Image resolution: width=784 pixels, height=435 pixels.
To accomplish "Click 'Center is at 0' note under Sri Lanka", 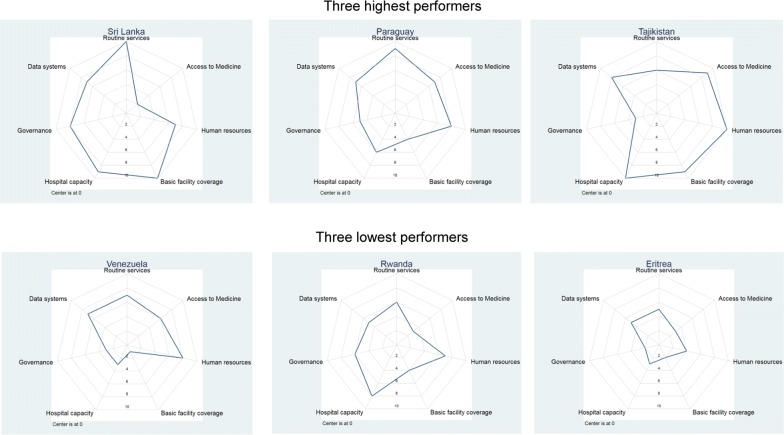I will pyautogui.click(x=66, y=192).
